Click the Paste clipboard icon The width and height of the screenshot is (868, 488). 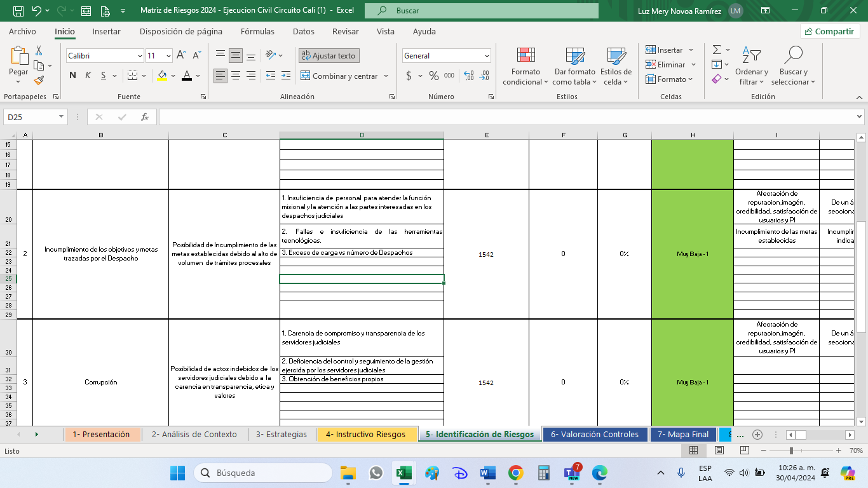18,56
